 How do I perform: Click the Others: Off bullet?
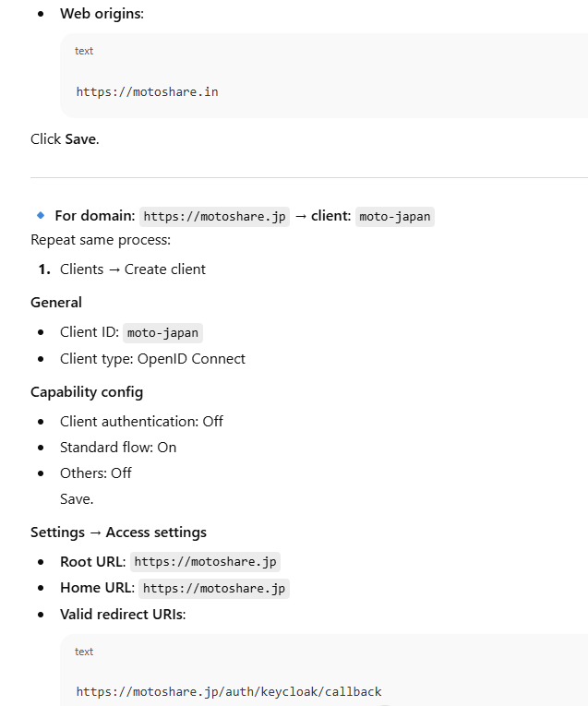[96, 473]
